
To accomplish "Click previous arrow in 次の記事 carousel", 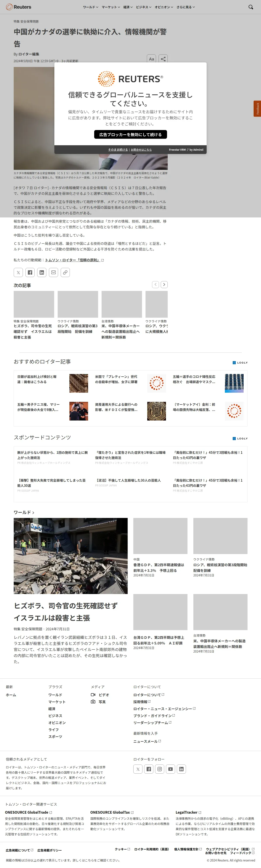I will (156, 284).
